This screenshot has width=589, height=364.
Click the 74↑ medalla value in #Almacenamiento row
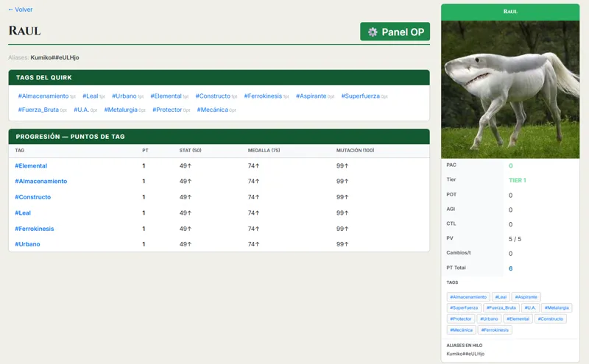click(253, 181)
